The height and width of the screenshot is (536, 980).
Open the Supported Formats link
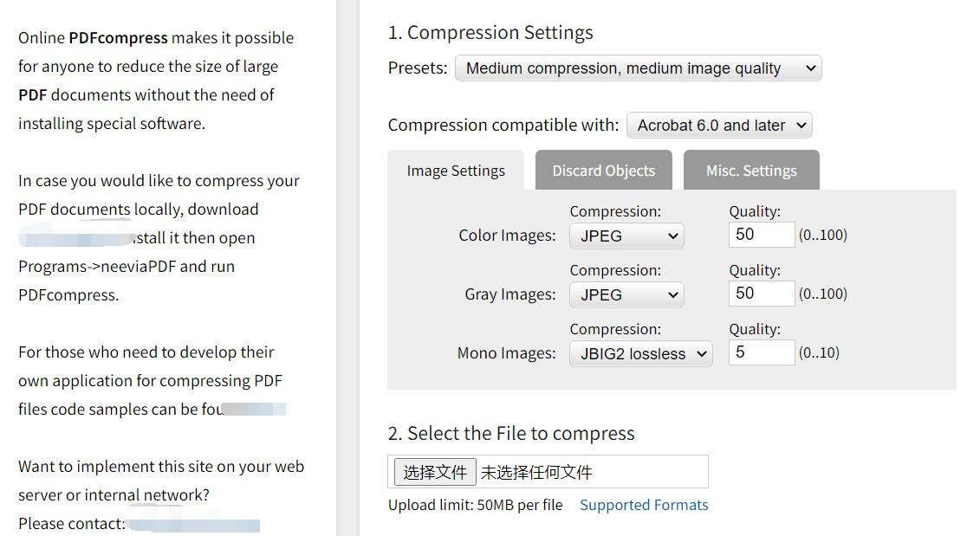(x=644, y=505)
